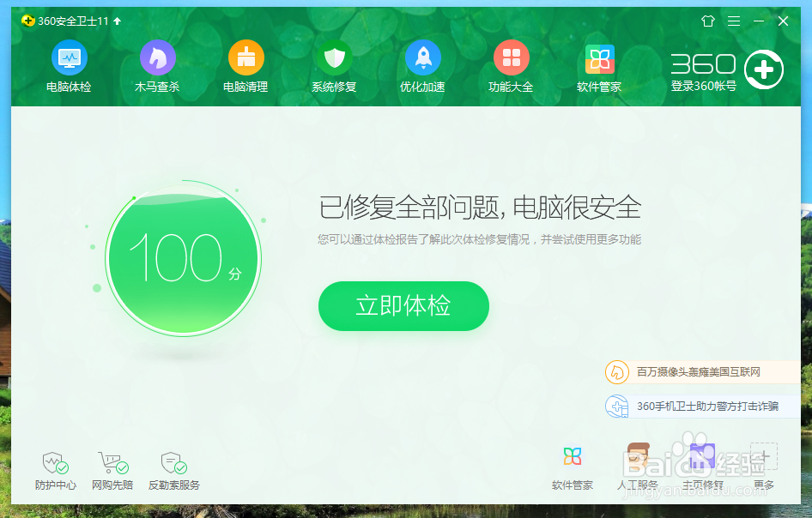Open the 电脑清理 cleanup tool
This screenshot has height=518, width=812.
[x=245, y=67]
